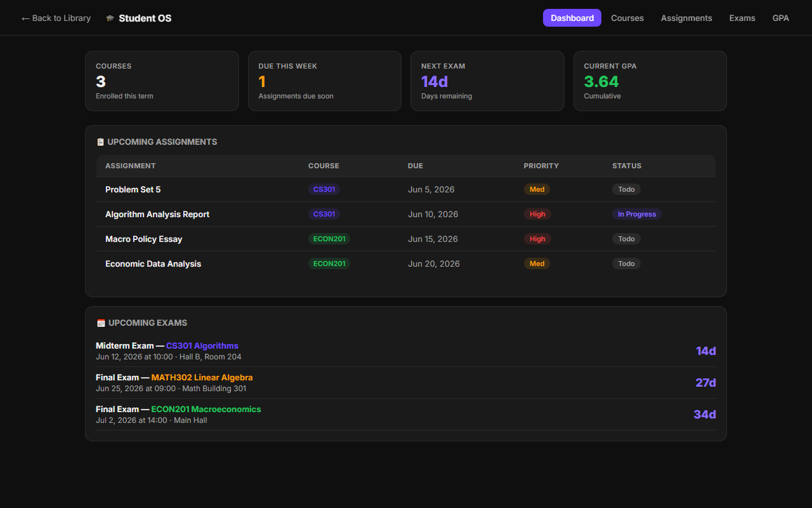The height and width of the screenshot is (508, 812).
Task: View the GPA tab
Action: (x=781, y=18)
